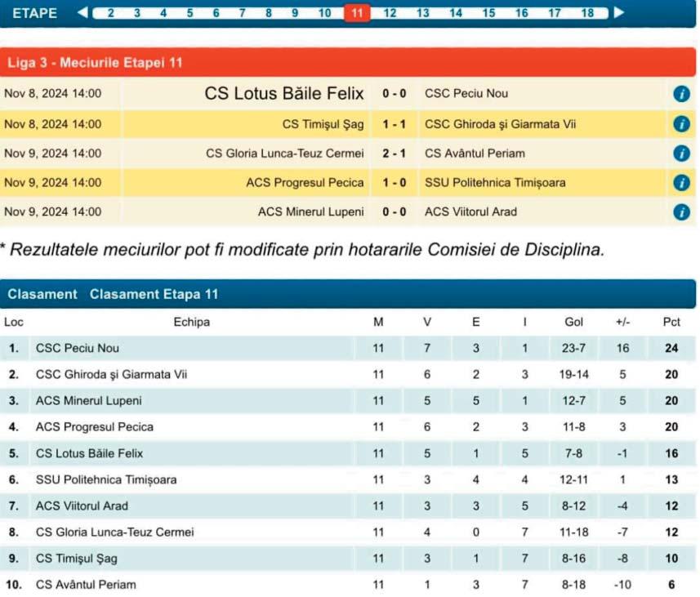Image resolution: width=700 pixels, height=597 pixels.
Task: Click the Liga 3 - Meciurile Etapei 11 header
Action: click(95, 63)
